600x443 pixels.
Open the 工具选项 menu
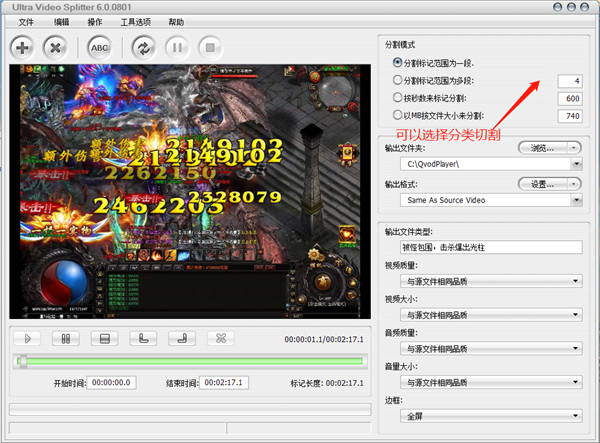point(135,22)
